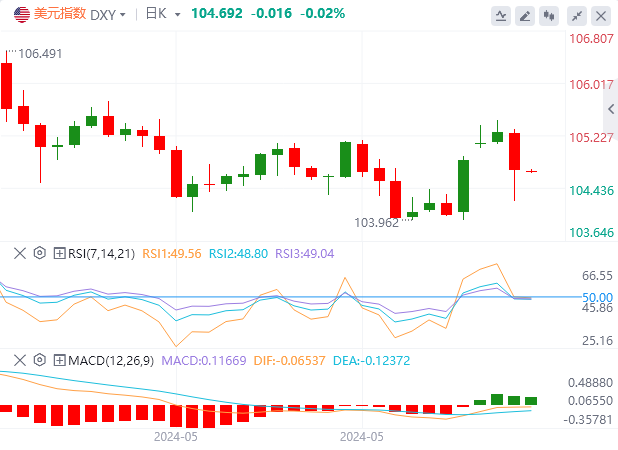
Task: Click the 美元指数 symbol name
Action: point(60,14)
